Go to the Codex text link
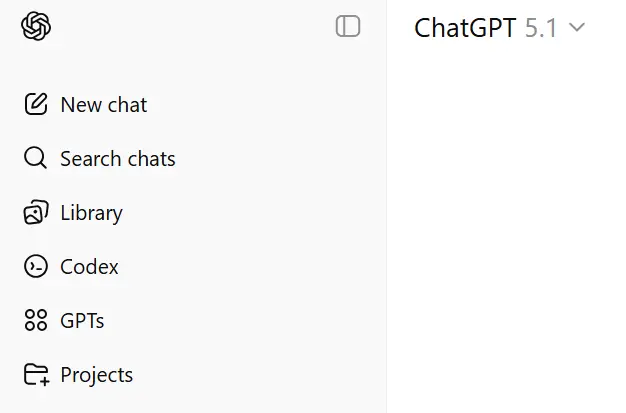Image resolution: width=626 pixels, height=413 pixels. coord(89,267)
